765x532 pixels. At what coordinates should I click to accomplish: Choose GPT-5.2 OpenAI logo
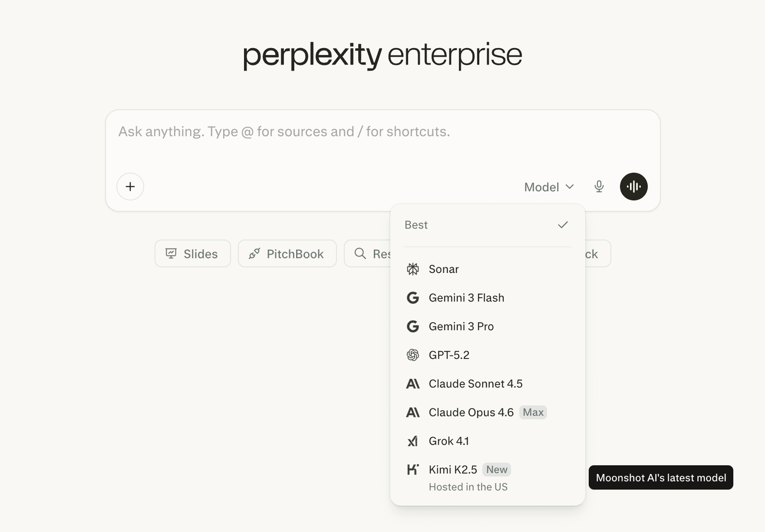click(413, 355)
